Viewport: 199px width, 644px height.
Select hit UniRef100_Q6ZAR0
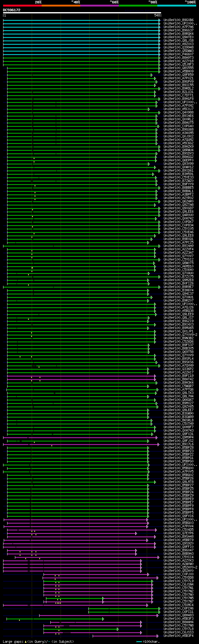coord(178,202)
